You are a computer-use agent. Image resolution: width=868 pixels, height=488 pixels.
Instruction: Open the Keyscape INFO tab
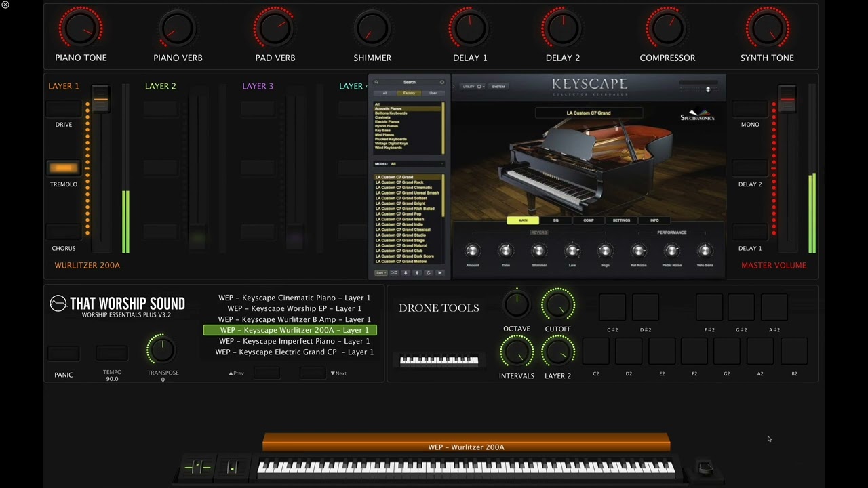654,220
